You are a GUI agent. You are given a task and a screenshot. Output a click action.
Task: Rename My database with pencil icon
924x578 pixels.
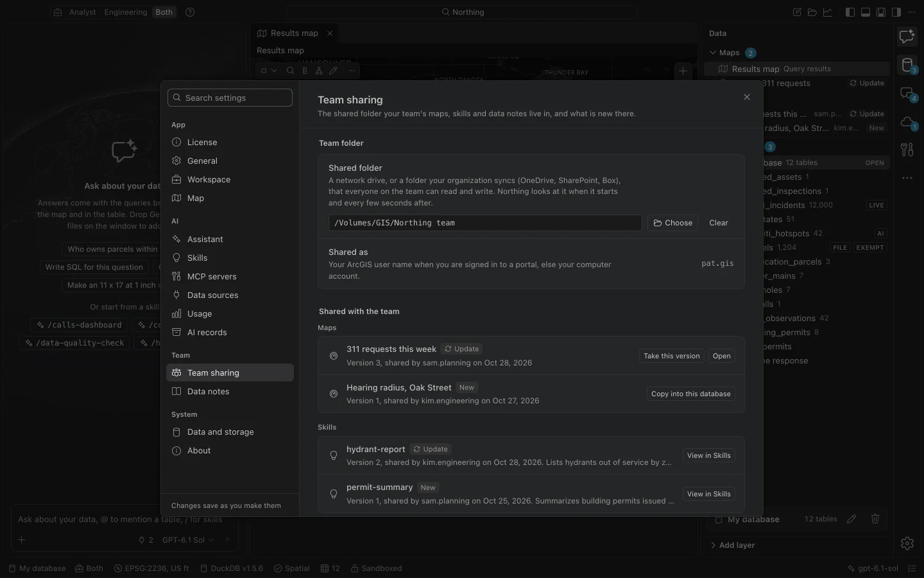coord(851,519)
